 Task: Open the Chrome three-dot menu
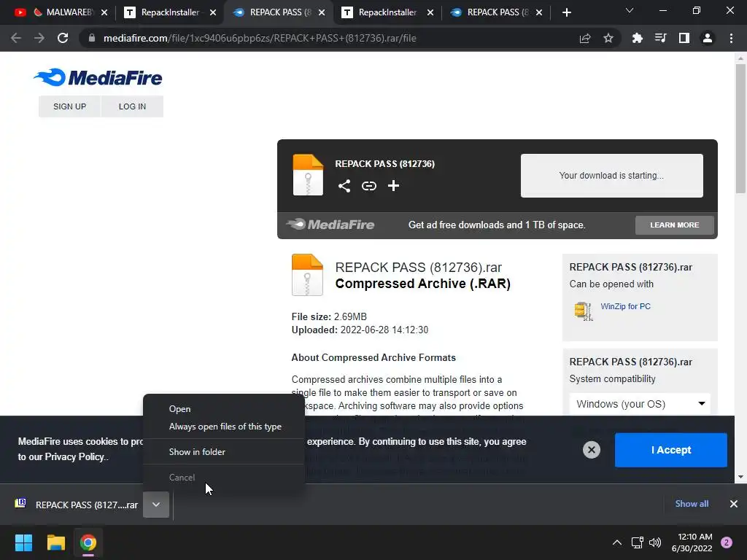[731, 38]
